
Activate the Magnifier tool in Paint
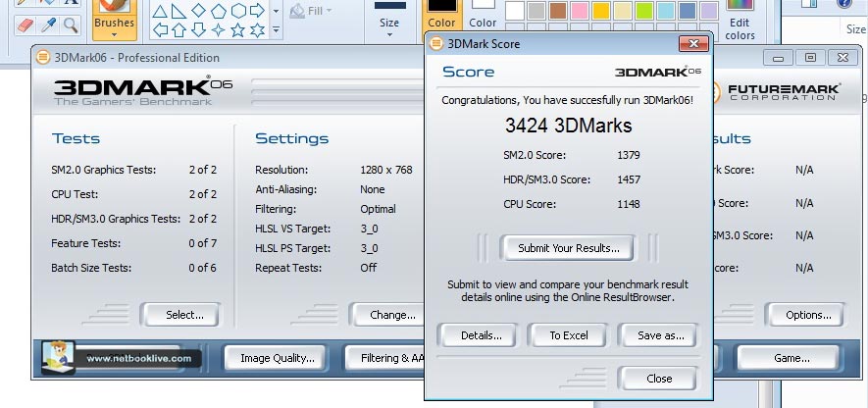click(x=70, y=25)
